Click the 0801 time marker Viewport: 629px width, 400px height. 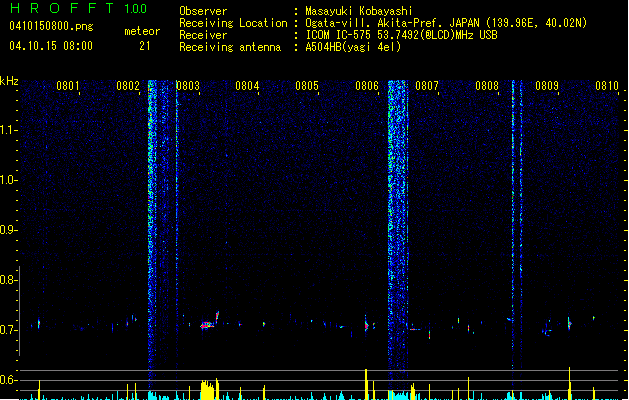tap(67, 85)
